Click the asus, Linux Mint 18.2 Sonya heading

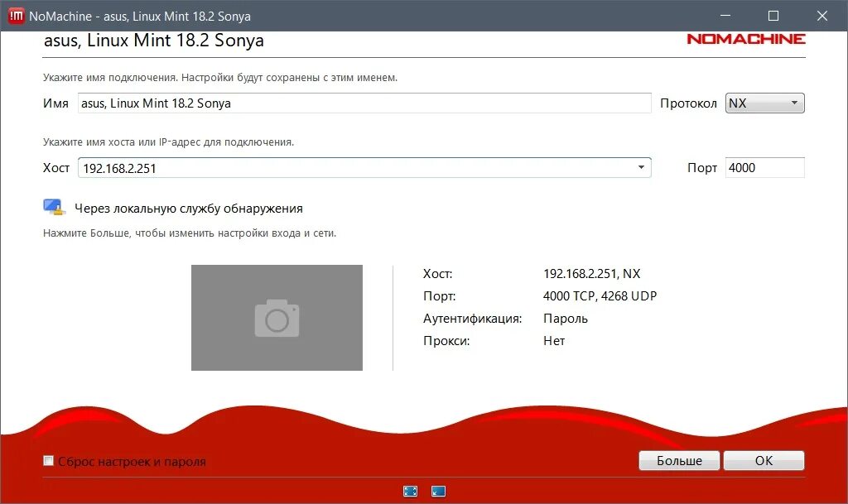pos(153,41)
